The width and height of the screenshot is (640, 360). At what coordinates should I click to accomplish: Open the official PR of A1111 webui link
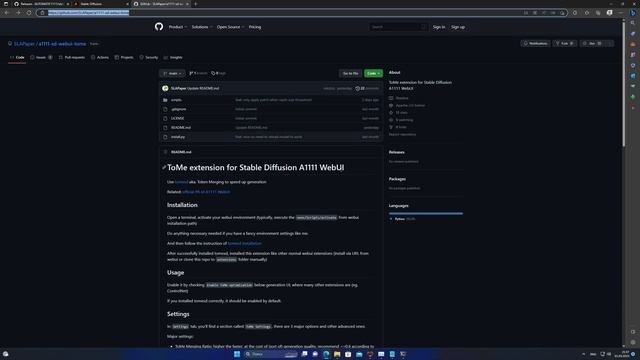[206, 192]
